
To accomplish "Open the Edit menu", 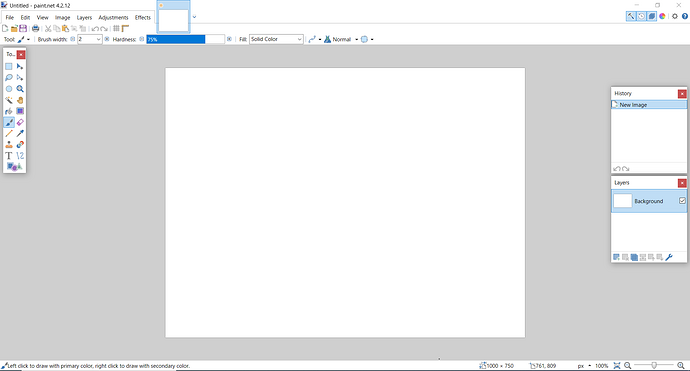I will (26, 18).
